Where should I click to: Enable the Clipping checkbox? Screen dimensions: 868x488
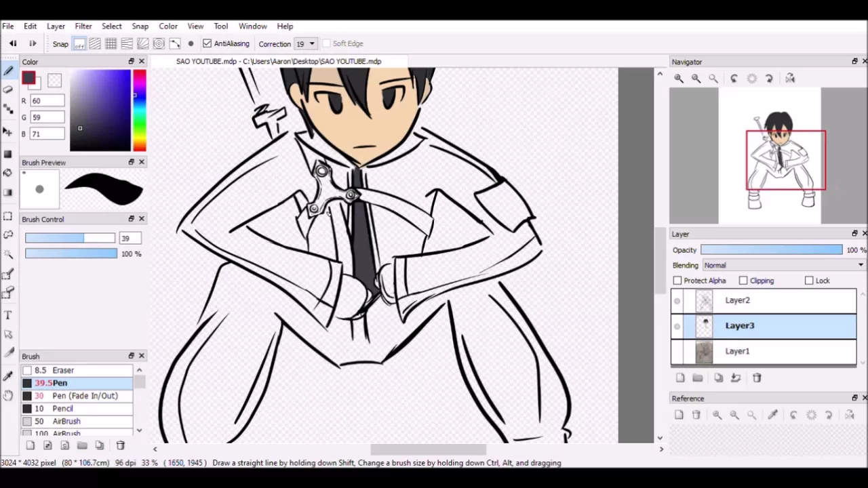(743, 281)
